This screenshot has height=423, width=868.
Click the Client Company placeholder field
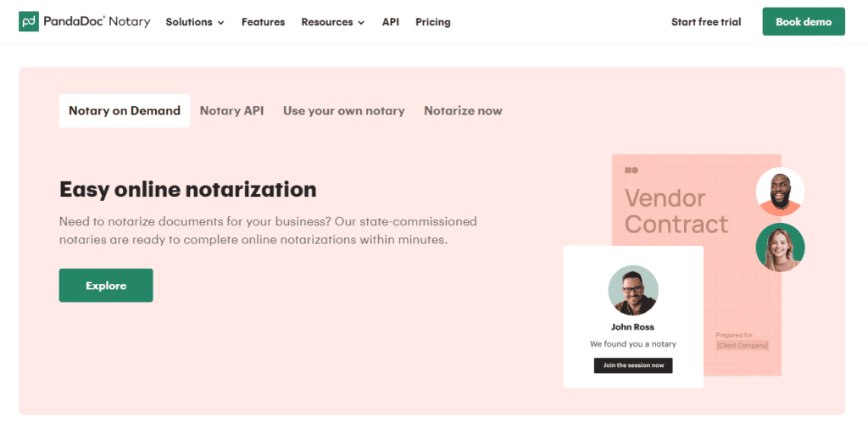742,345
